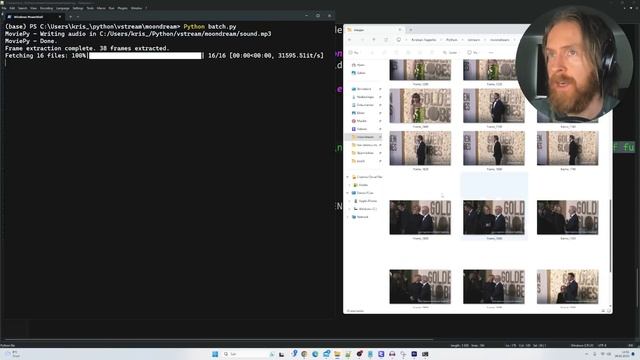Open the Documents quick access folder

tap(363, 105)
